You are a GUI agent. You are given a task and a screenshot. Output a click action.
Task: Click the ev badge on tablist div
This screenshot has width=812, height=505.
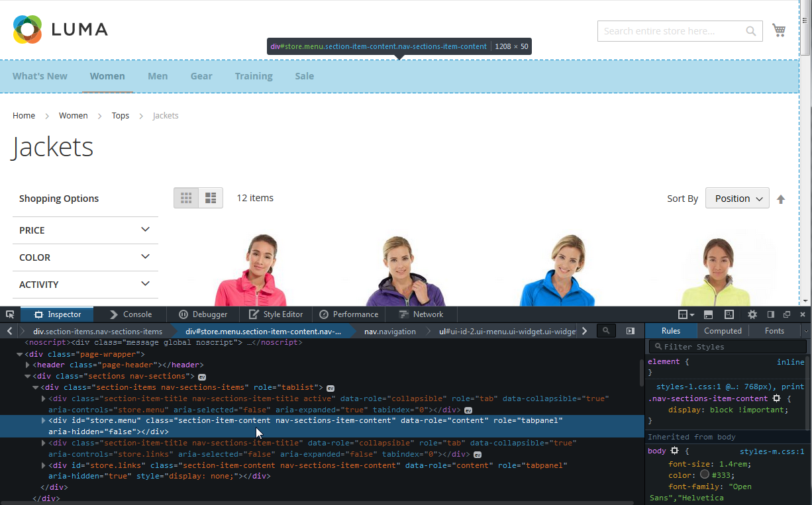(330, 388)
